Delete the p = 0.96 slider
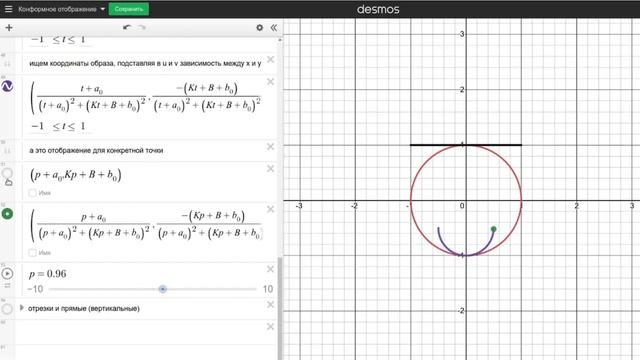The height and width of the screenshot is (360, 640). coord(270,269)
